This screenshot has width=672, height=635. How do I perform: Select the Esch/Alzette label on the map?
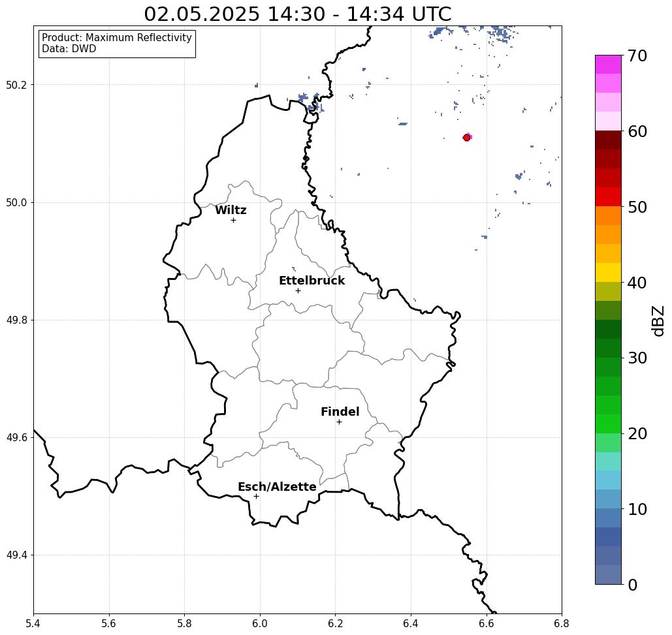[277, 487]
